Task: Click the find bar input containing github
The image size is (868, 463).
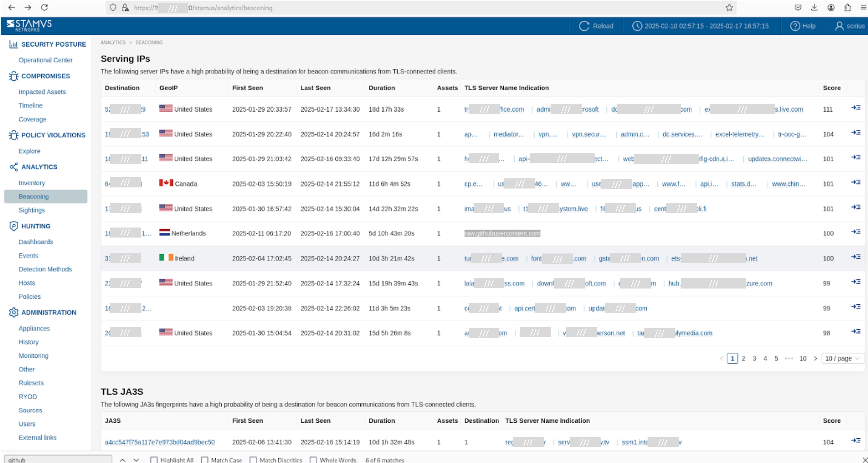Action: [57, 460]
